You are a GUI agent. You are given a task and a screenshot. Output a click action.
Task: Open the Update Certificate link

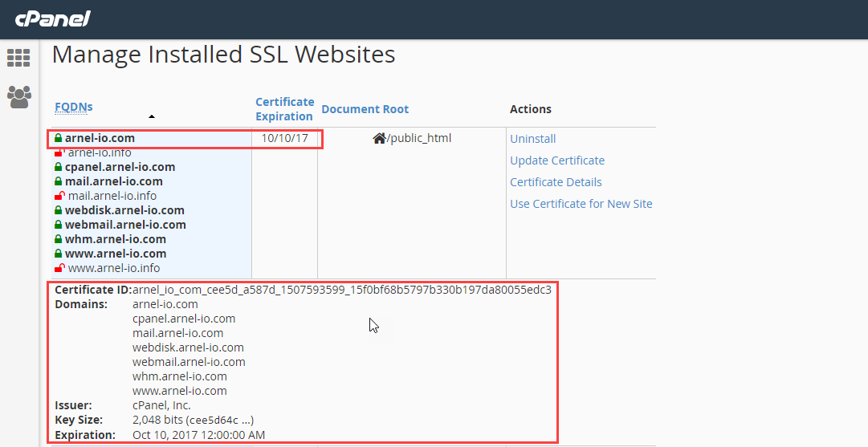pos(557,161)
